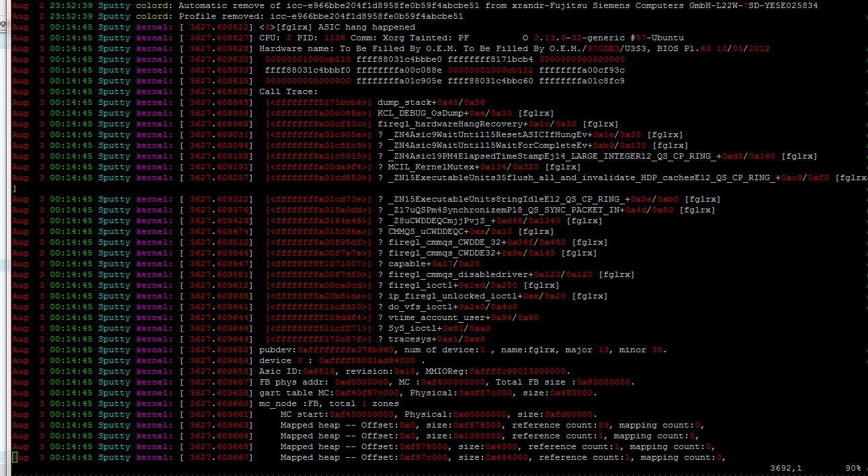The image size is (868, 476).
Task: Click the "90%" scroll percentage indicator
Action: click(853, 468)
